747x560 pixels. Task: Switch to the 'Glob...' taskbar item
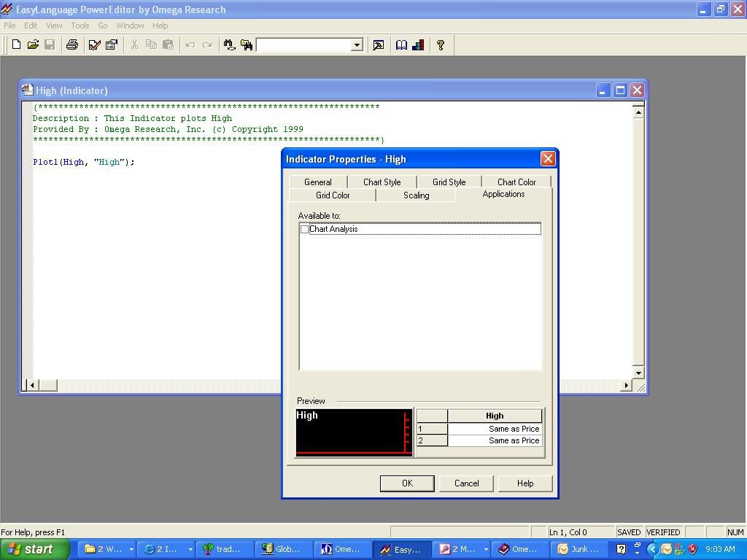282,549
